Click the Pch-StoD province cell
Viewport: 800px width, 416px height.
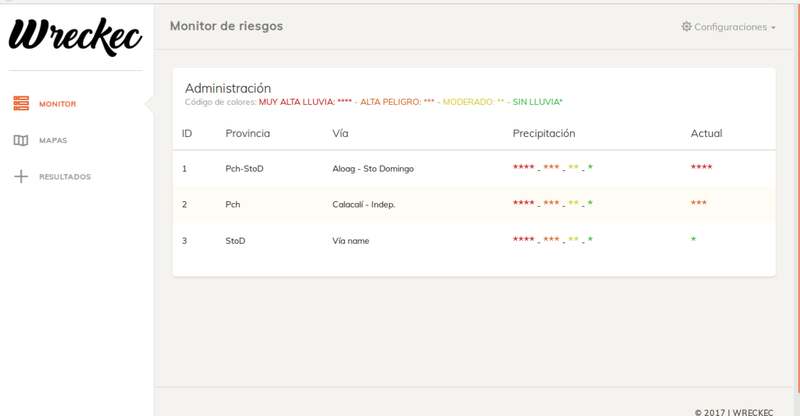tap(244, 169)
